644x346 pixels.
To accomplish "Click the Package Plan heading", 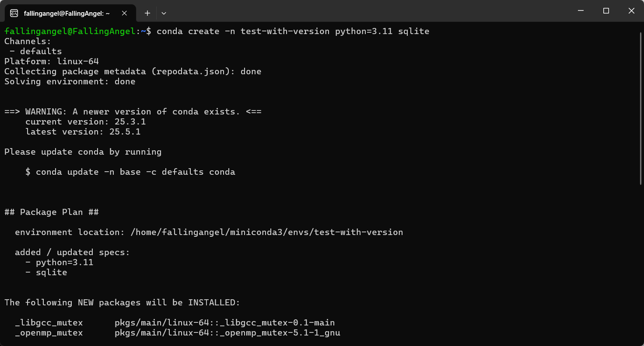I will coord(52,212).
